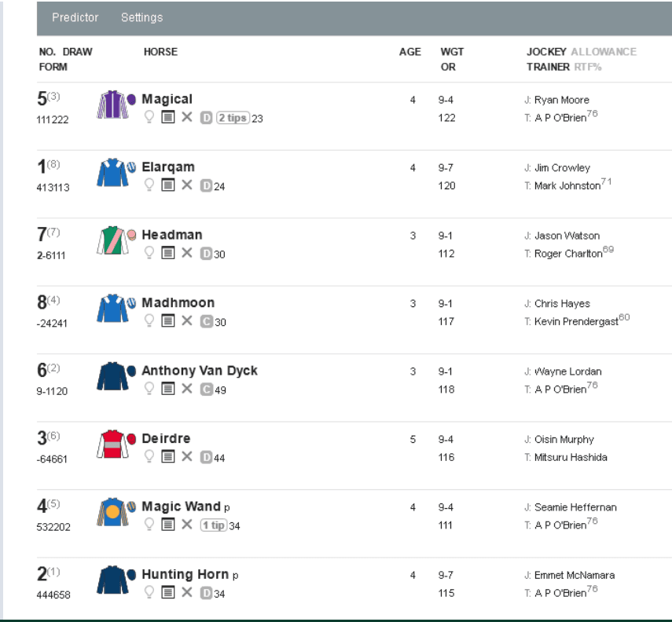
Task: Click the C course badge for Madhmoon
Action: tap(206, 321)
